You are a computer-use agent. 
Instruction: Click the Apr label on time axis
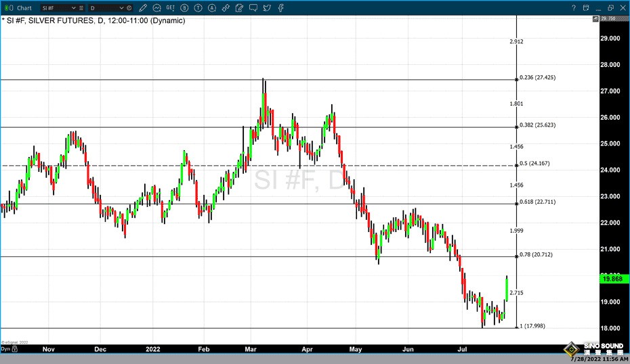[307, 349]
